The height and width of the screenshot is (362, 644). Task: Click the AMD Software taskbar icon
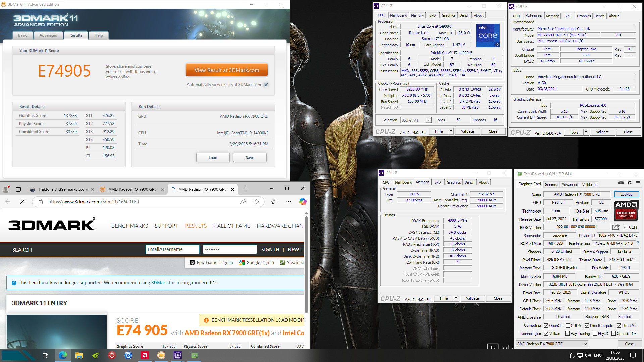point(145,355)
